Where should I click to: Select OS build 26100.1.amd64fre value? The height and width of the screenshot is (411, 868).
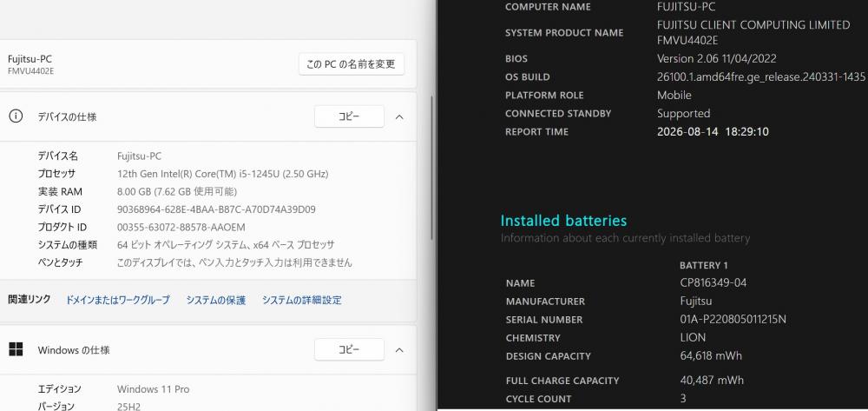761,77
